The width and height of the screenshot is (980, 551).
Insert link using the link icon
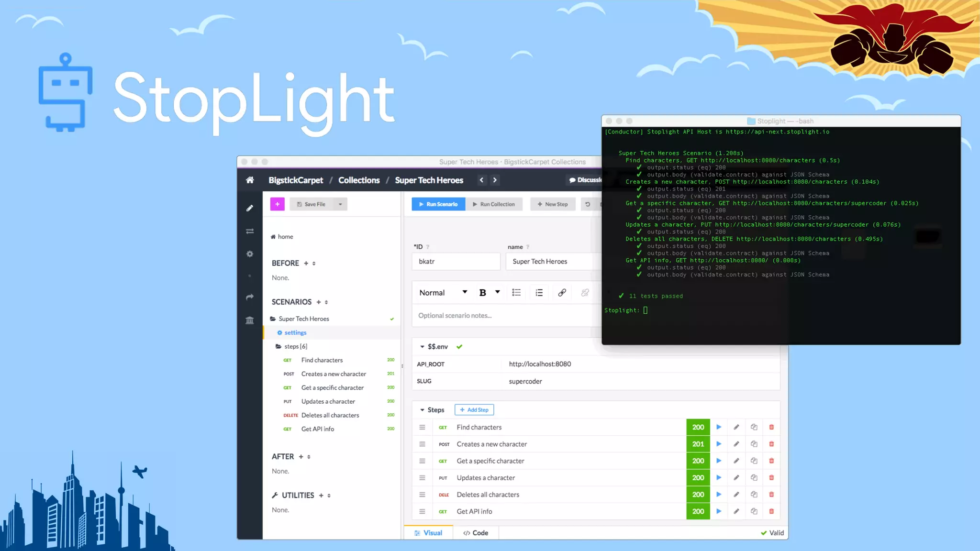point(562,293)
